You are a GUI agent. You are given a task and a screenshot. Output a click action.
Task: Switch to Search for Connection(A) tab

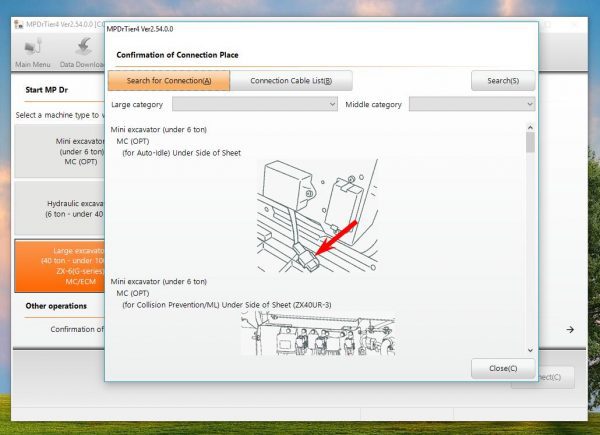click(x=169, y=81)
